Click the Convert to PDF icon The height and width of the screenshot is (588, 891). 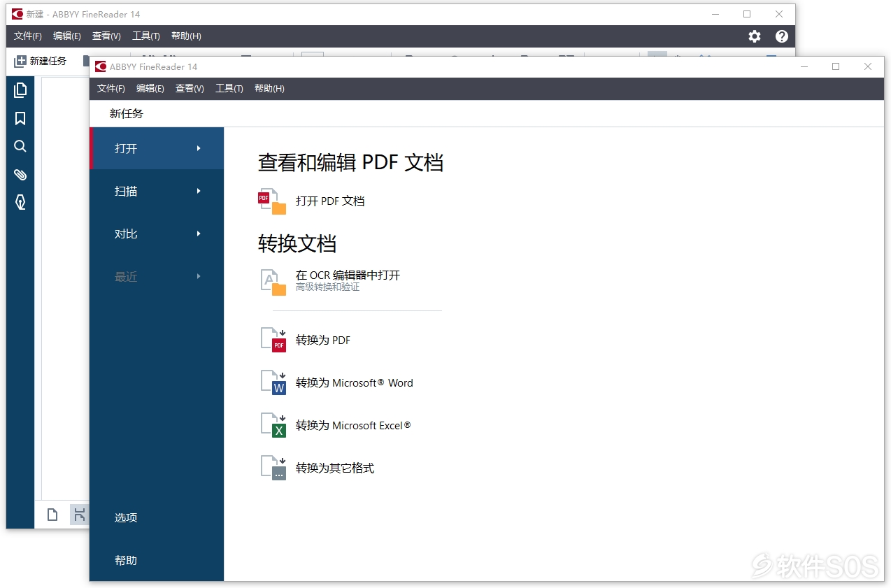click(273, 340)
